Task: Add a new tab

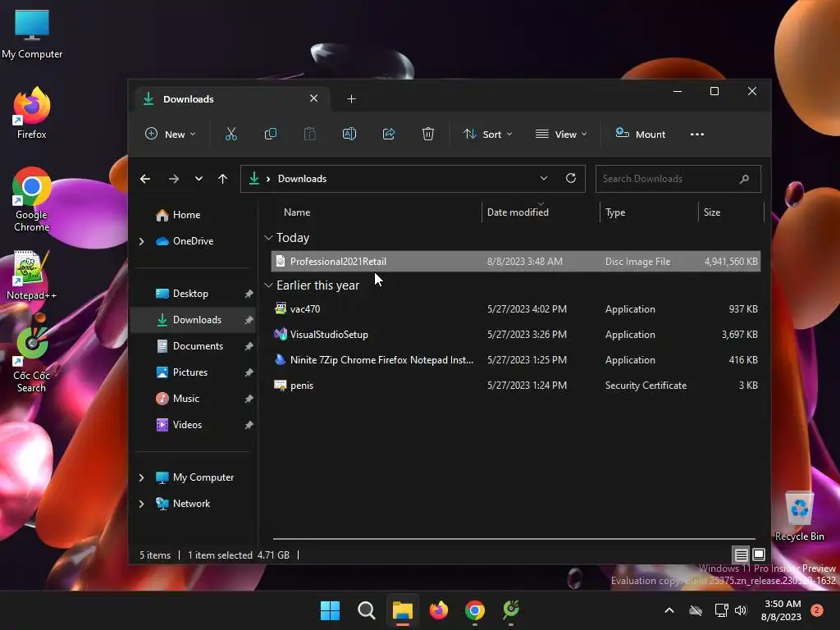Action: 351,99
